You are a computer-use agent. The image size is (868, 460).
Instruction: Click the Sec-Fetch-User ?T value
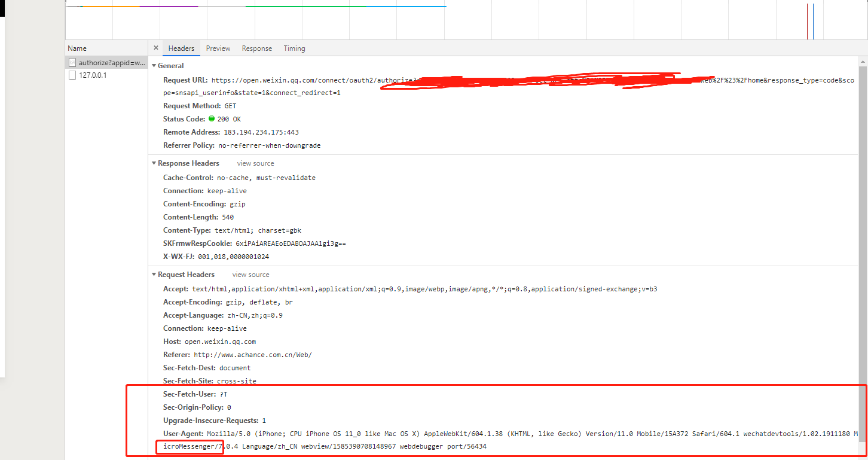pos(224,394)
